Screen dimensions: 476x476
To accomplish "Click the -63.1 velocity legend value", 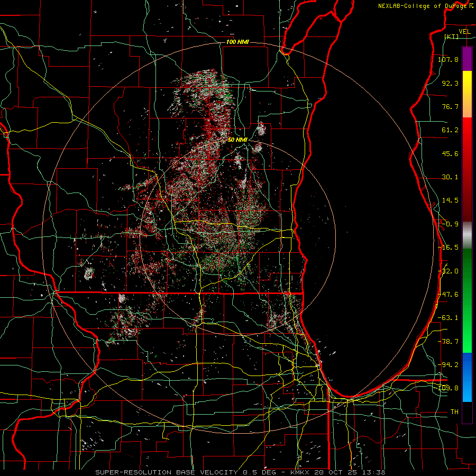I will [448, 318].
